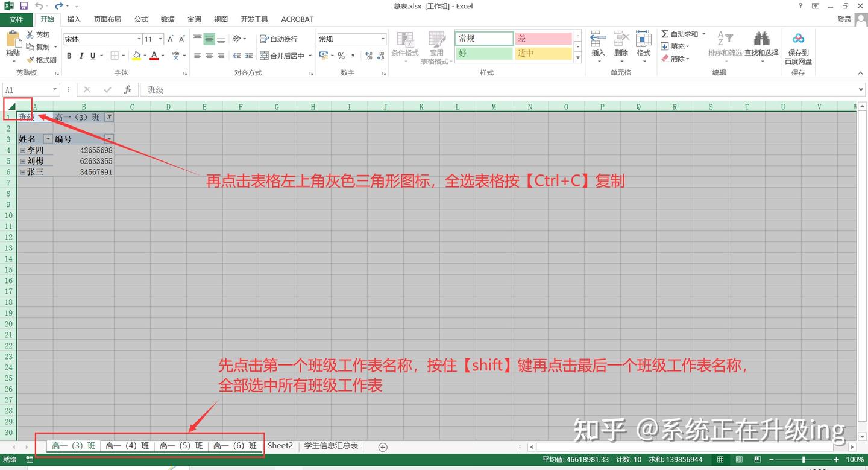Open the 学生信息汇总表 sheet tab

[332, 446]
